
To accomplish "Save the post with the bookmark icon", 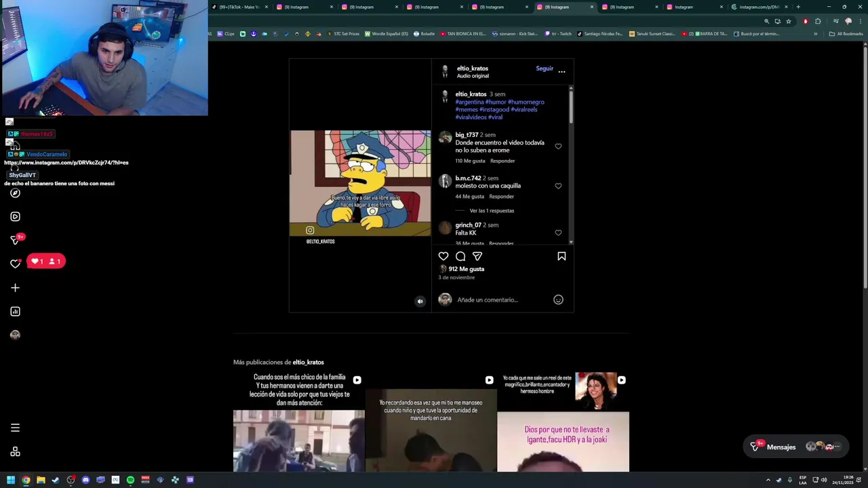I will pos(561,256).
